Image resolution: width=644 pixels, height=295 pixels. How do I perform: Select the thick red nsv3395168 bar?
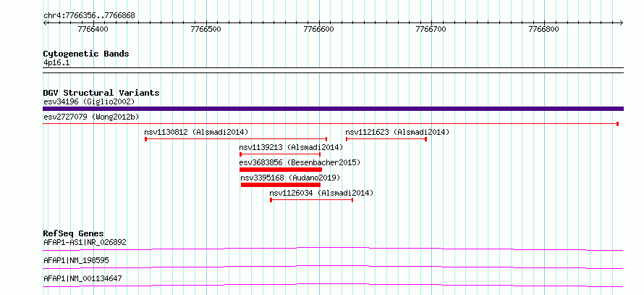[x=281, y=185]
